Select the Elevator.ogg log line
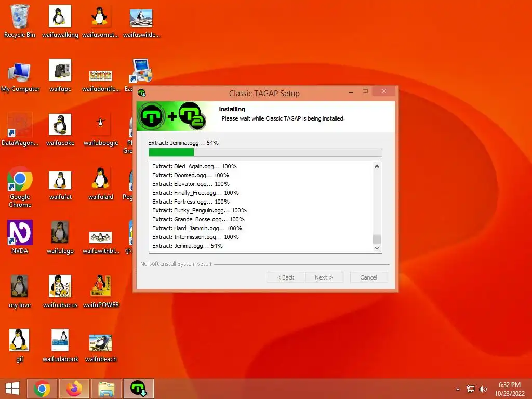 tap(191, 184)
